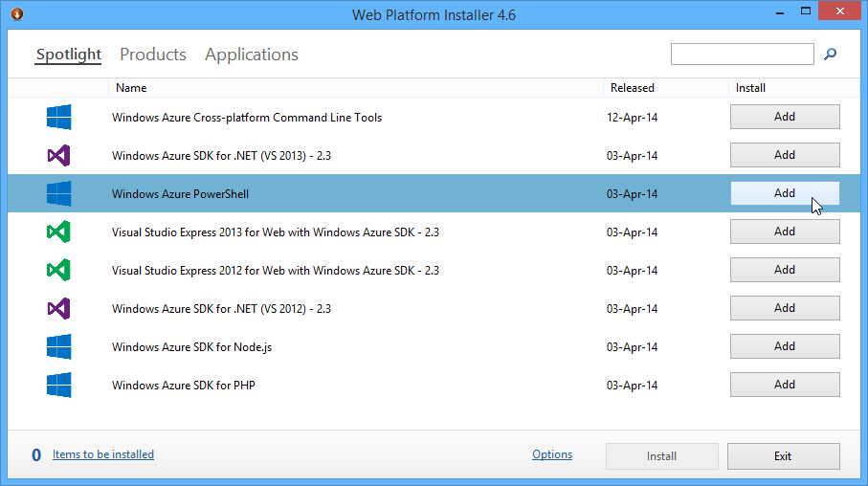
Task: Select the Spotlight tab
Action: click(x=68, y=55)
